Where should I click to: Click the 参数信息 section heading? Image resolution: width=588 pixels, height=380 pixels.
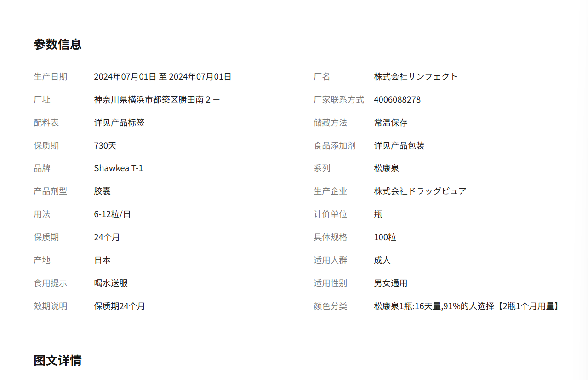pos(57,44)
